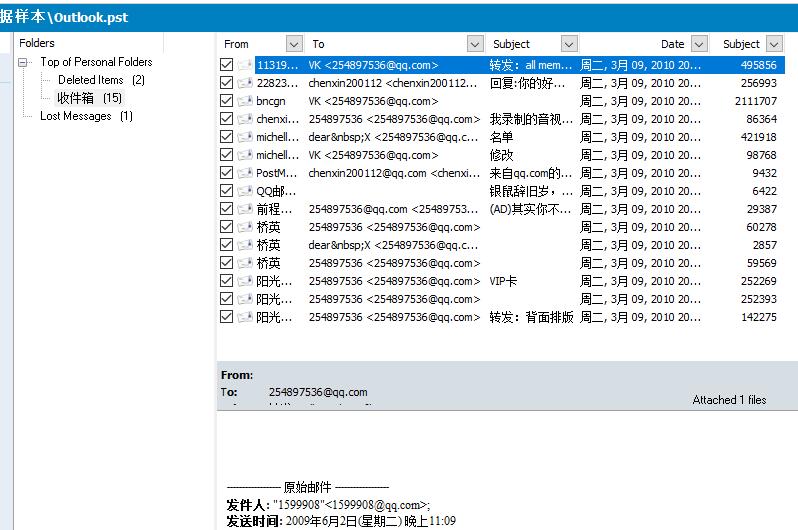Collapse the Top of Personal Folders node
798x530 pixels.
pyautogui.click(x=23, y=63)
